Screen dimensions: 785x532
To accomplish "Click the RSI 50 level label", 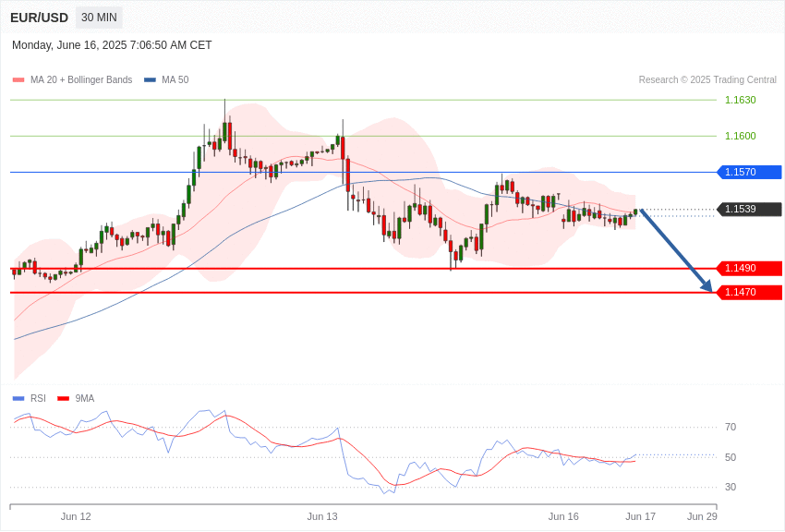I will (x=731, y=457).
